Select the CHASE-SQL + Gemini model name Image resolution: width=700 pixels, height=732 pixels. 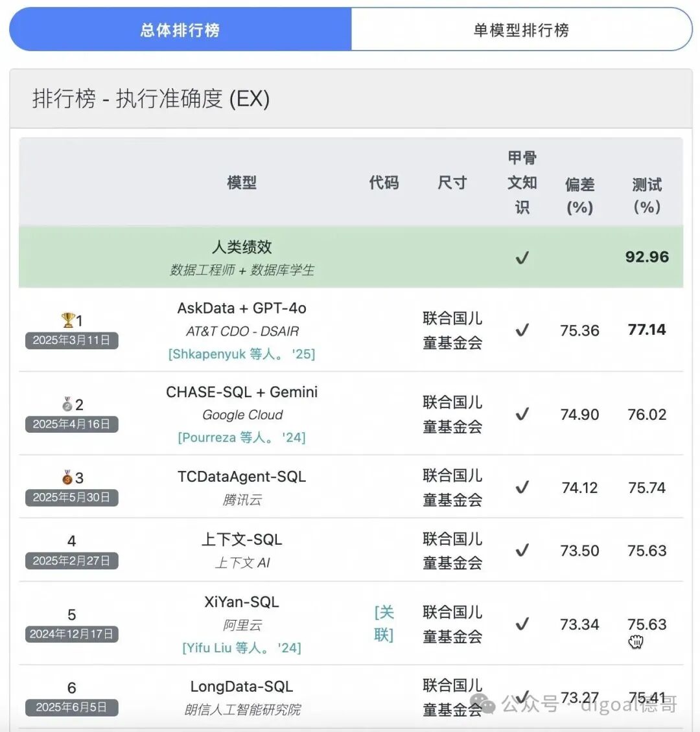[242, 392]
